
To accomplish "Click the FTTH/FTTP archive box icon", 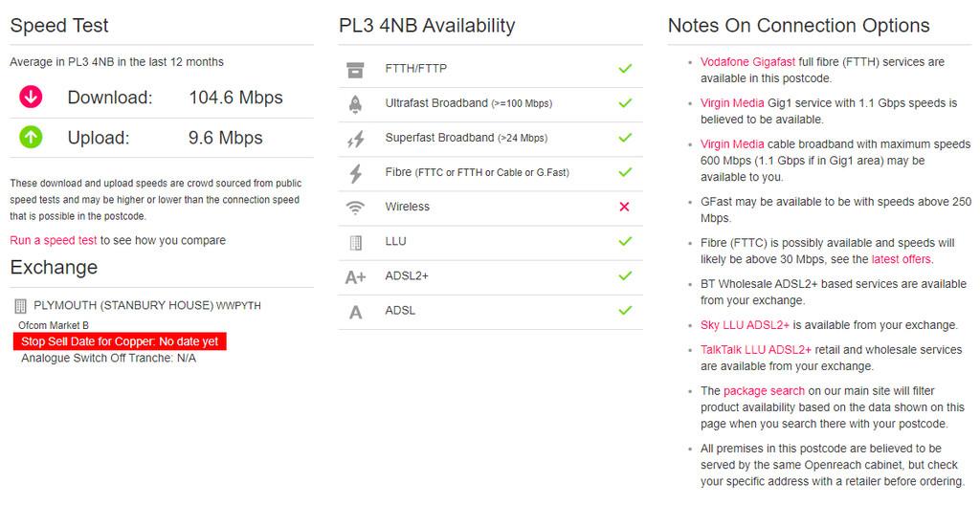I will (355, 70).
